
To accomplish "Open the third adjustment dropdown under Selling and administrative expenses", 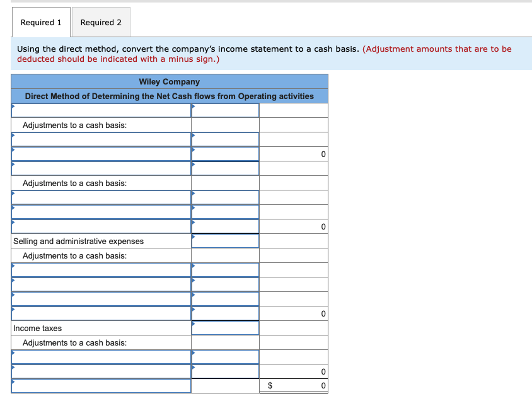I will tap(101, 298).
